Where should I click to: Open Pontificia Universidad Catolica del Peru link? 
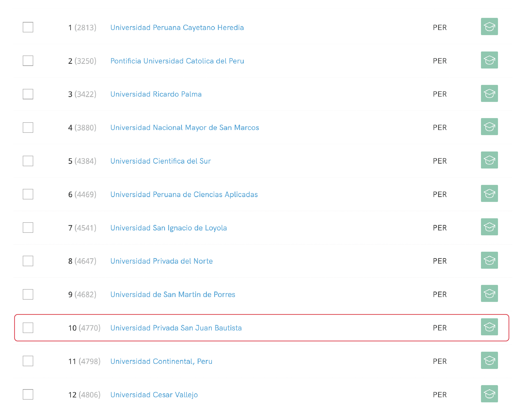[177, 61]
